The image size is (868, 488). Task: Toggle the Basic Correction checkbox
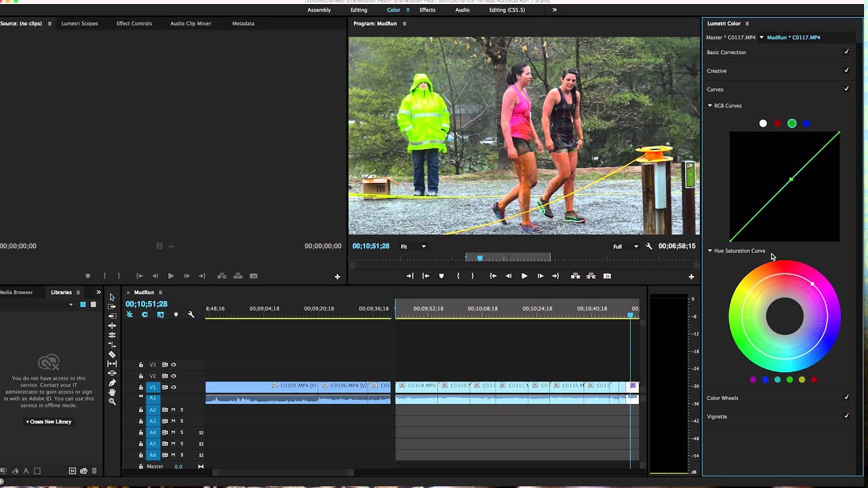[x=846, y=52]
